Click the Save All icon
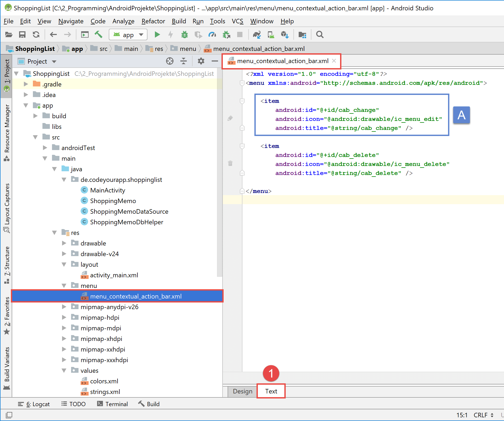 22,34
